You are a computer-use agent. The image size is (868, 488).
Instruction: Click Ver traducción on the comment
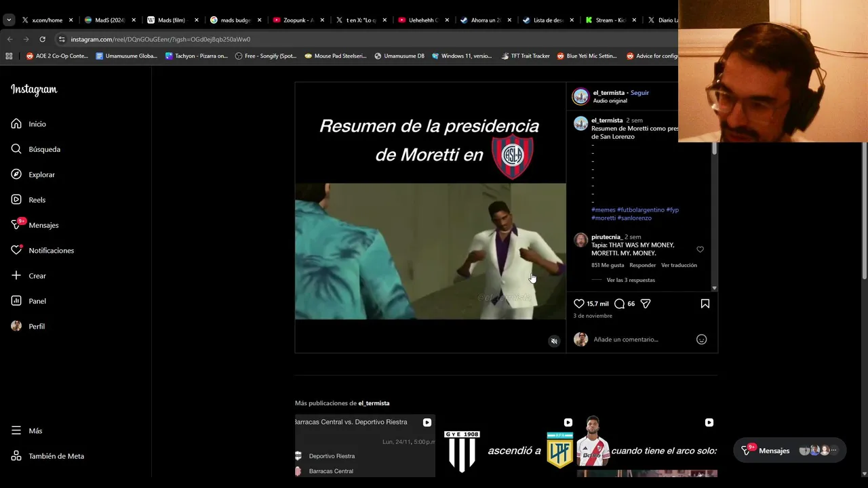click(x=679, y=266)
